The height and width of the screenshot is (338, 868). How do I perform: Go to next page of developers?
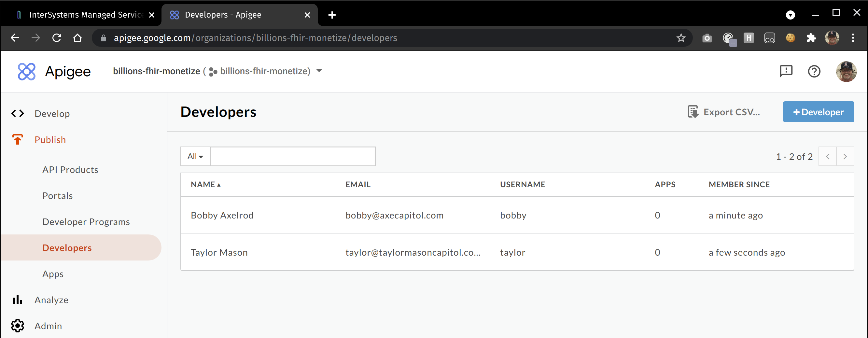(x=845, y=156)
